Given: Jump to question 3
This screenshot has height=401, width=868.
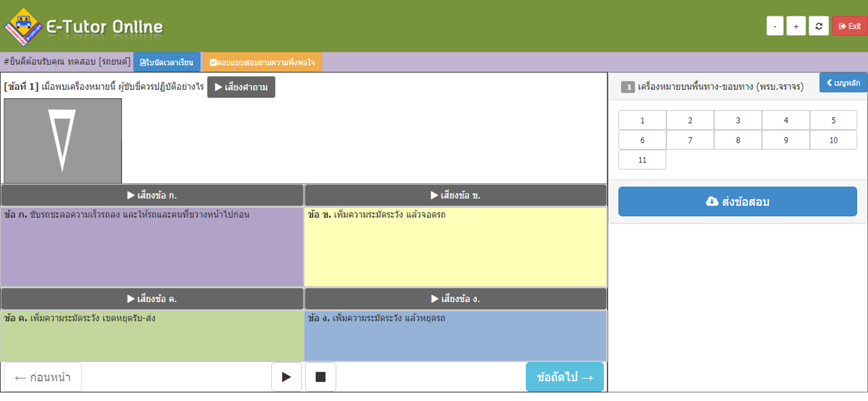Looking at the screenshot, I should tap(738, 120).
